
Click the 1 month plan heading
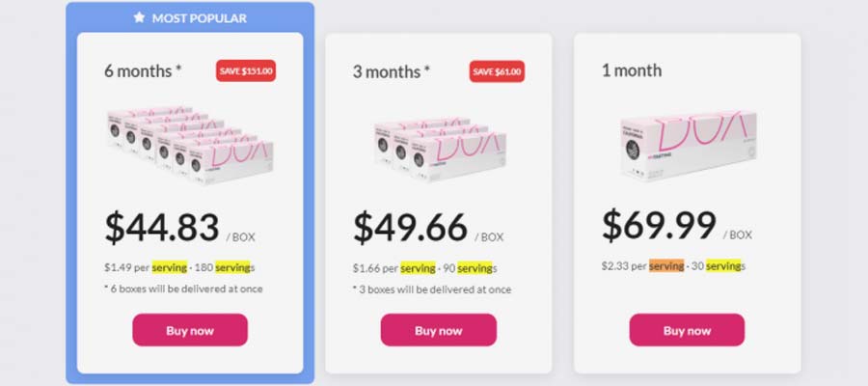click(632, 70)
